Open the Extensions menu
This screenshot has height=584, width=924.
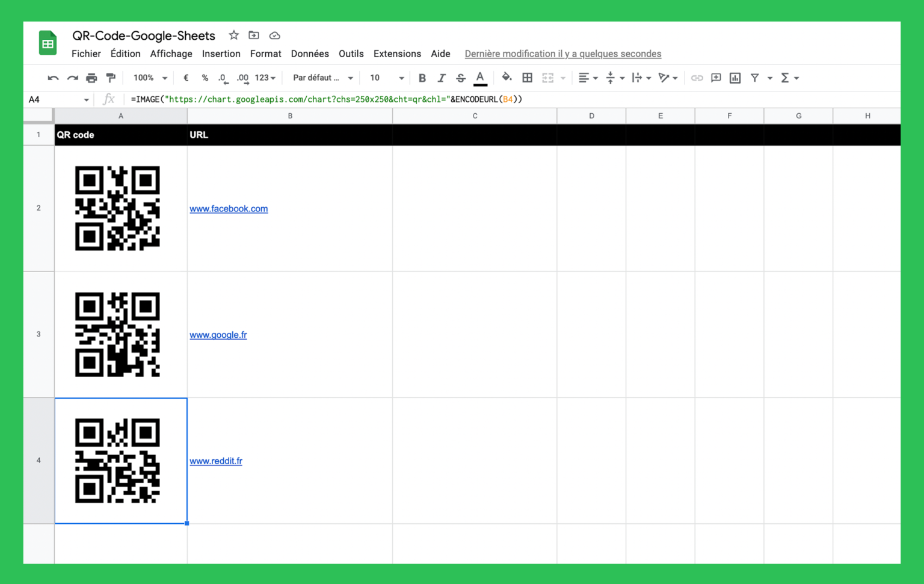click(x=397, y=54)
